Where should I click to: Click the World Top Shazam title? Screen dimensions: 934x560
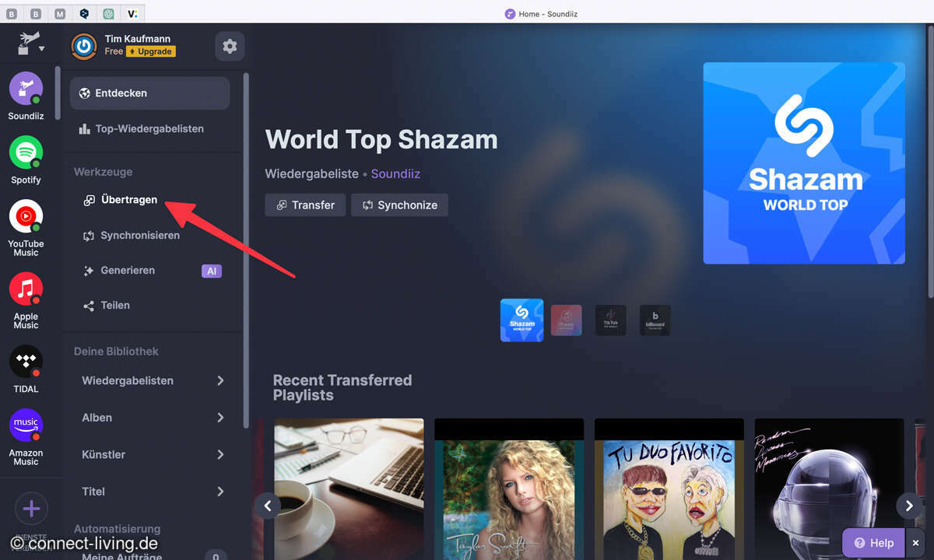click(381, 140)
